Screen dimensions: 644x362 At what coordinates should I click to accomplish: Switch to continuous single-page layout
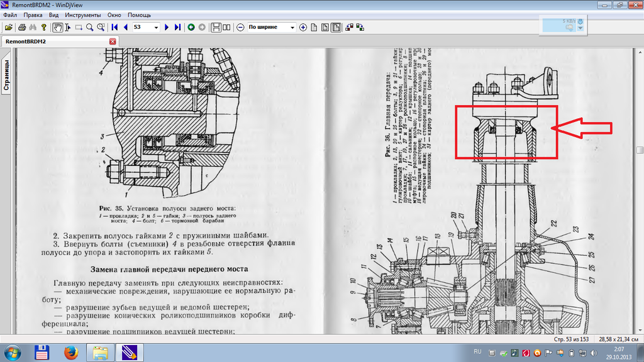tap(216, 27)
